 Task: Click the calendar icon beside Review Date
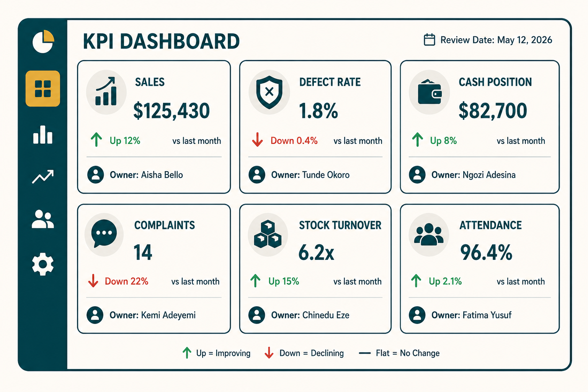pos(430,39)
